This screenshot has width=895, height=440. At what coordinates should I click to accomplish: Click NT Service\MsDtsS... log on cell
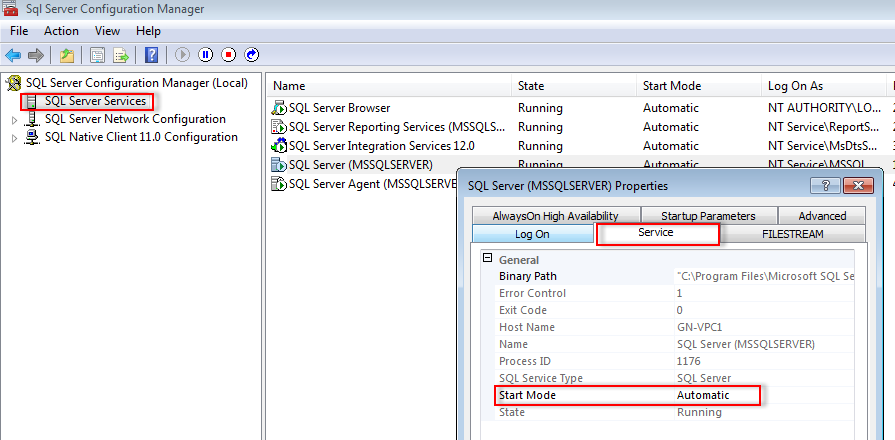point(823,146)
